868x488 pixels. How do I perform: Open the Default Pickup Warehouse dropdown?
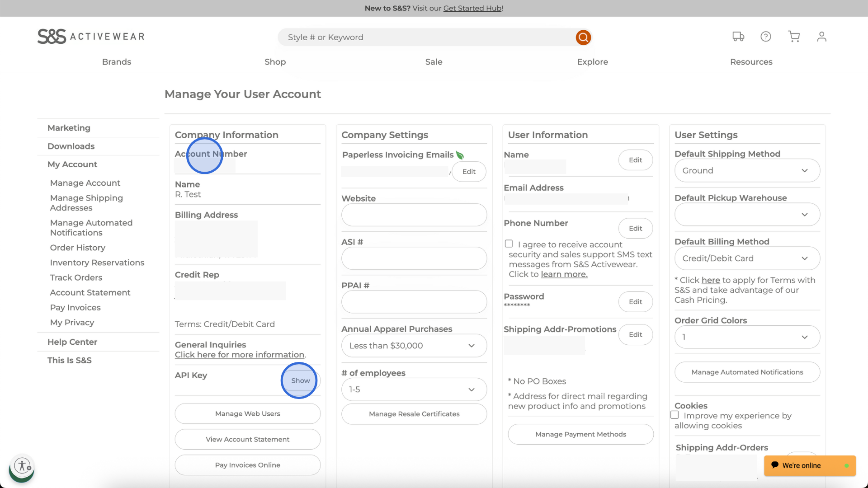pos(747,215)
